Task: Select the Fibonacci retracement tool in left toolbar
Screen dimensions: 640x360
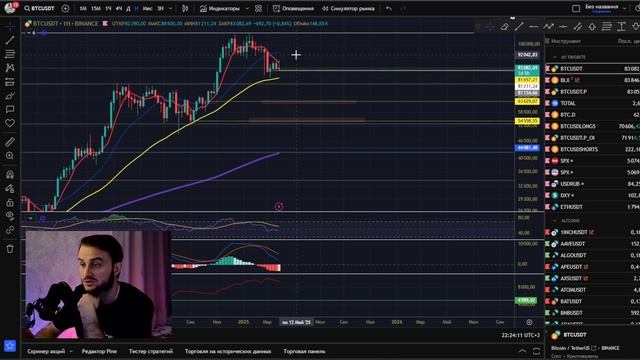Action: 10,54
